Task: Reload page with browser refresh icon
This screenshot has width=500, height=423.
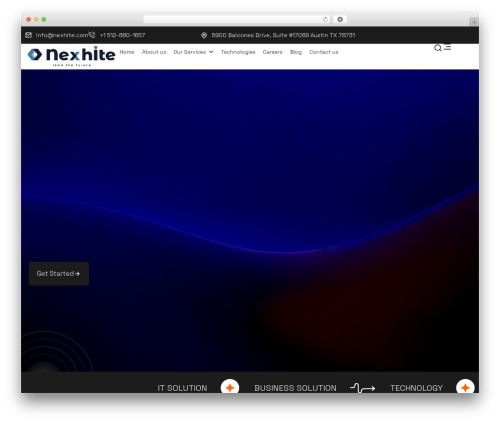Action: [x=325, y=19]
